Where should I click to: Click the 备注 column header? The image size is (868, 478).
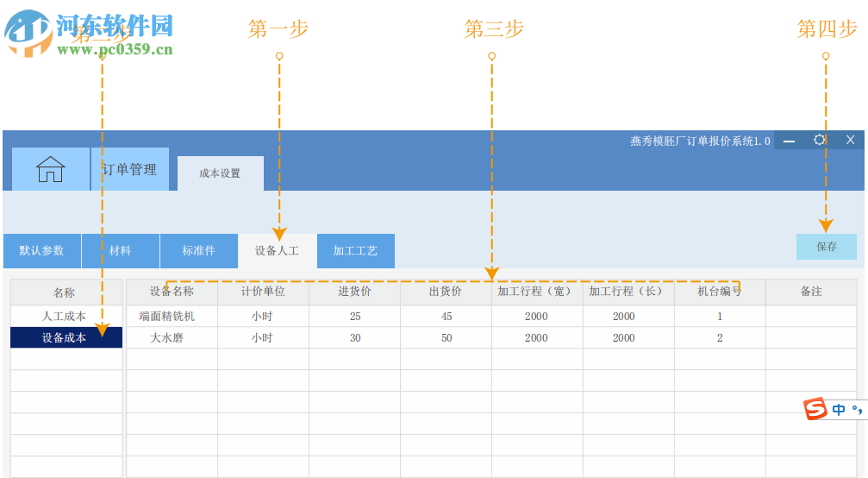(811, 292)
